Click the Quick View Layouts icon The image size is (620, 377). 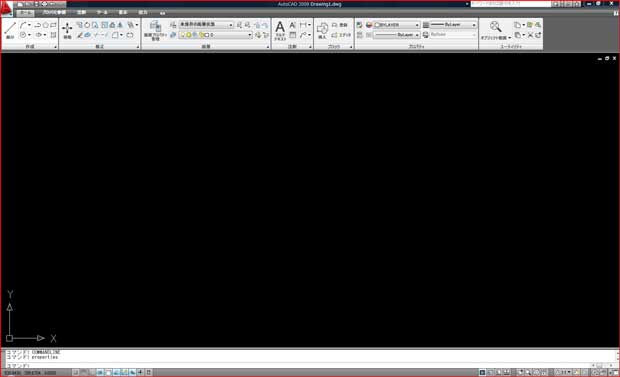pos(498,372)
